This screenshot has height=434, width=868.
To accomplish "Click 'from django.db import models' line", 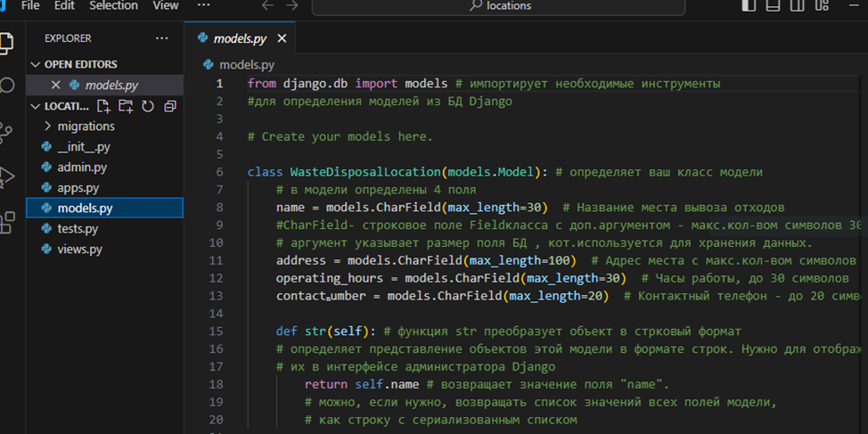I will [348, 84].
